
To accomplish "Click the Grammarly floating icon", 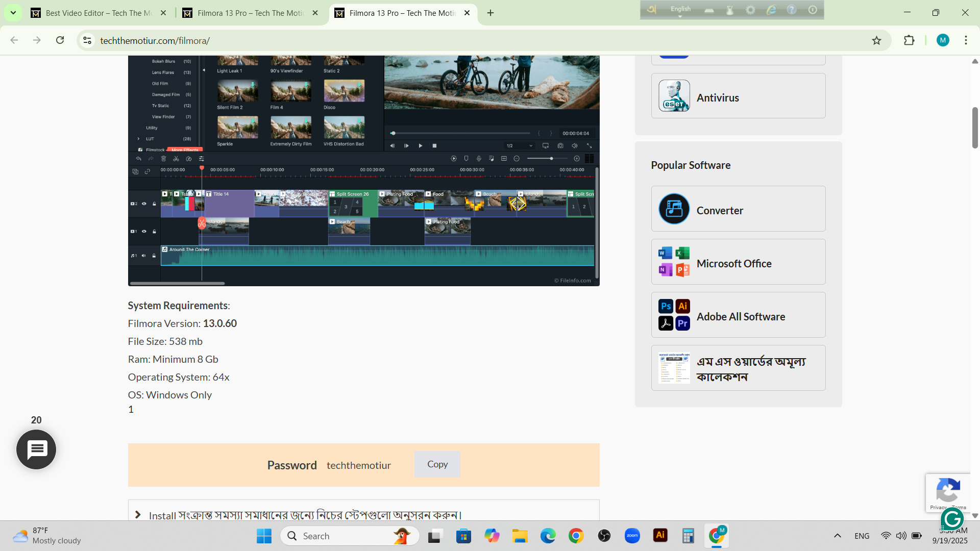I will [952, 519].
